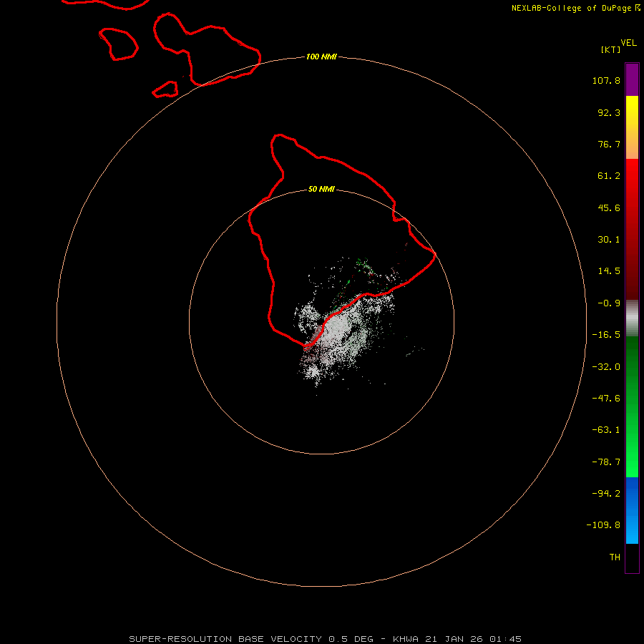Click the VEL legend title
Screen dimensions: 644x644
[628, 43]
